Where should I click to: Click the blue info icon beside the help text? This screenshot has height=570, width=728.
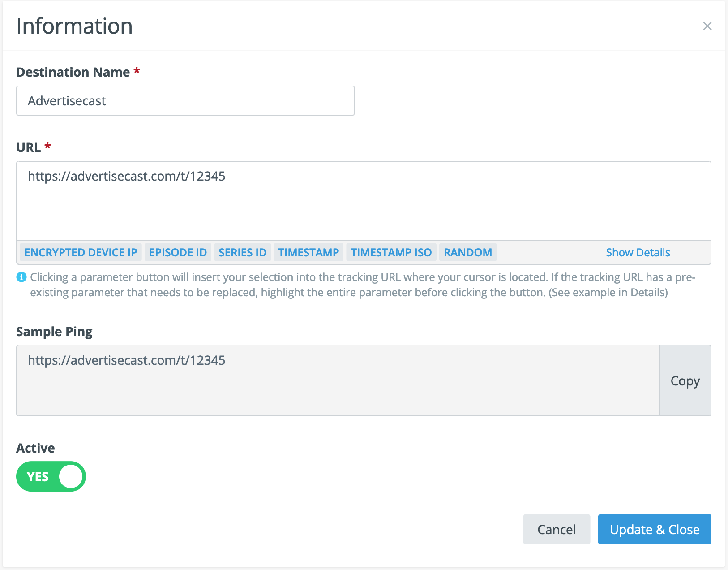pos(21,277)
